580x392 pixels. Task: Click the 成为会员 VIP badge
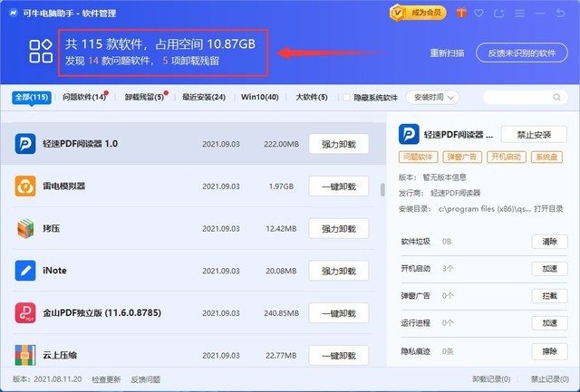tap(418, 13)
